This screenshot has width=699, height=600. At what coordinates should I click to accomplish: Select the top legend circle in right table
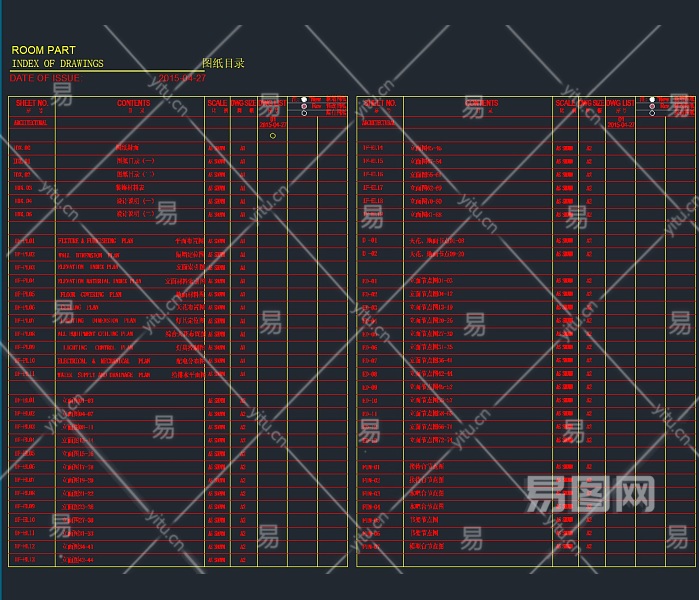(x=652, y=100)
